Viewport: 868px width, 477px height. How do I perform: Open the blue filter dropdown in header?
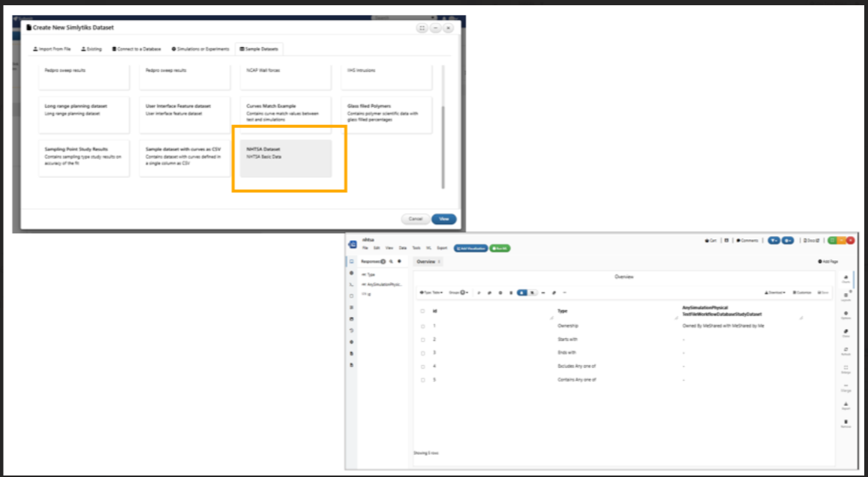tap(774, 241)
